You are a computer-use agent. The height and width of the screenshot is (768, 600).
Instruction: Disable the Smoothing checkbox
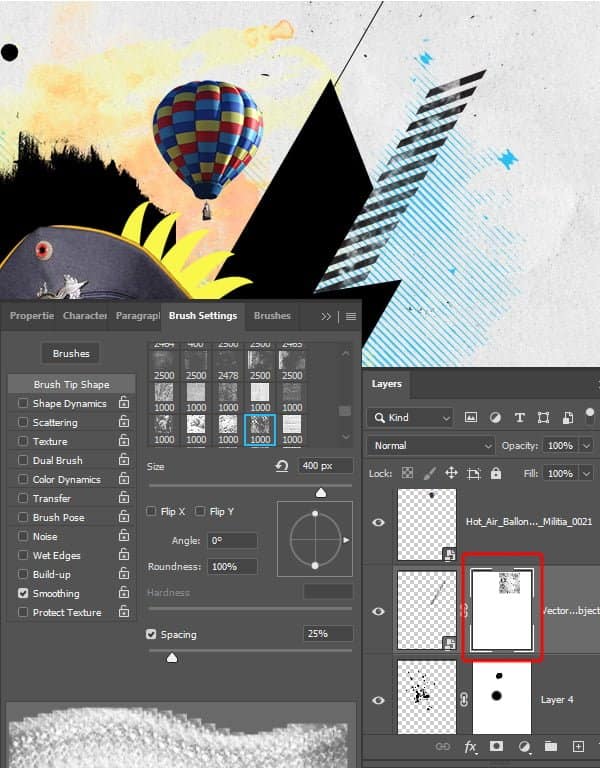pos(23,594)
